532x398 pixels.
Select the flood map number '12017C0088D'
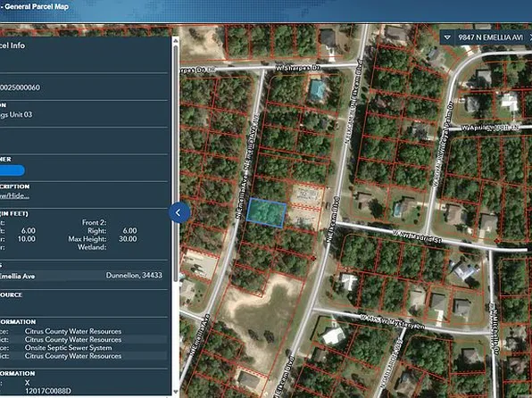coord(48,391)
